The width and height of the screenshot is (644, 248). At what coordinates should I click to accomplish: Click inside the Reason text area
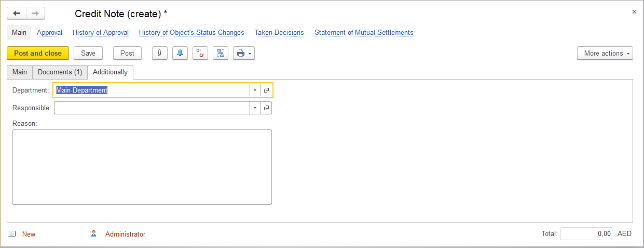(142, 167)
